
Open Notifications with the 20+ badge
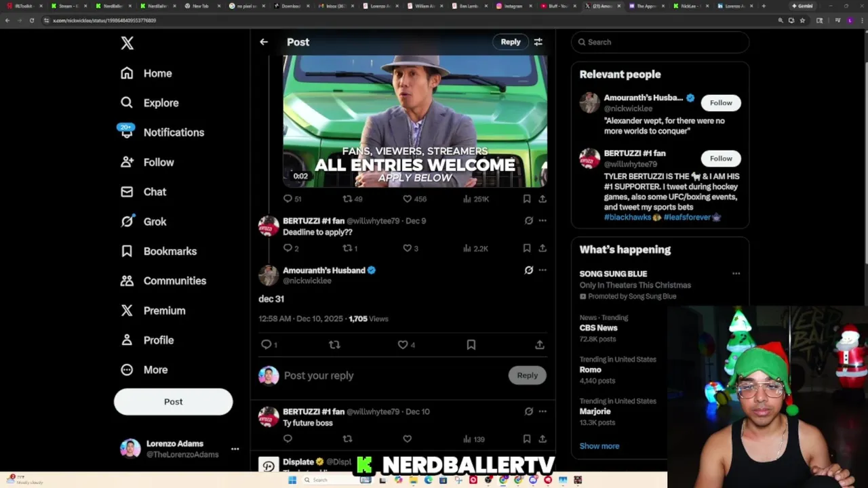(x=162, y=132)
